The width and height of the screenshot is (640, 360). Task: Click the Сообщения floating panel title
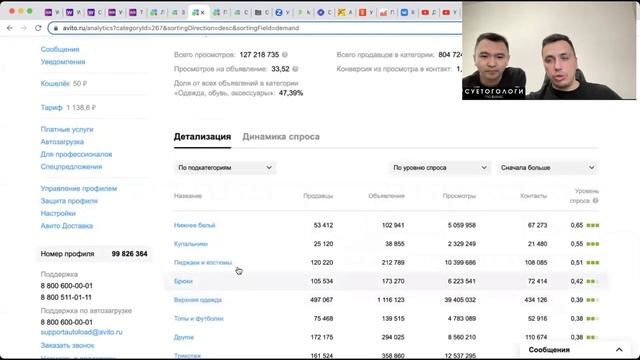pyautogui.click(x=549, y=350)
